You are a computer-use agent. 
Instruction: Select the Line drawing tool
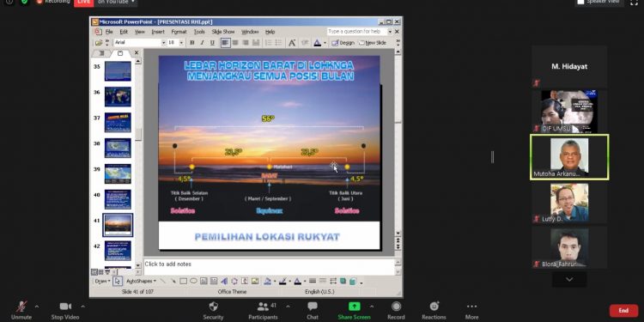pyautogui.click(x=163, y=281)
